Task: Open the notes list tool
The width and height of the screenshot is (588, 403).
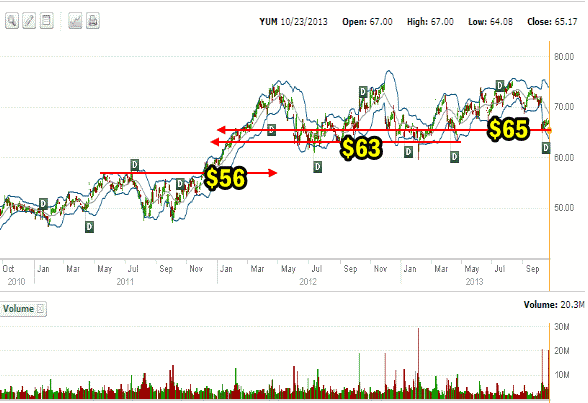Action: tap(46, 21)
